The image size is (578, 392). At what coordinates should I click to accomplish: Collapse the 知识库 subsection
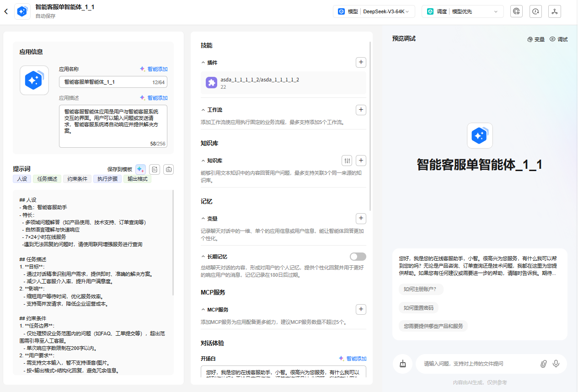(203, 161)
